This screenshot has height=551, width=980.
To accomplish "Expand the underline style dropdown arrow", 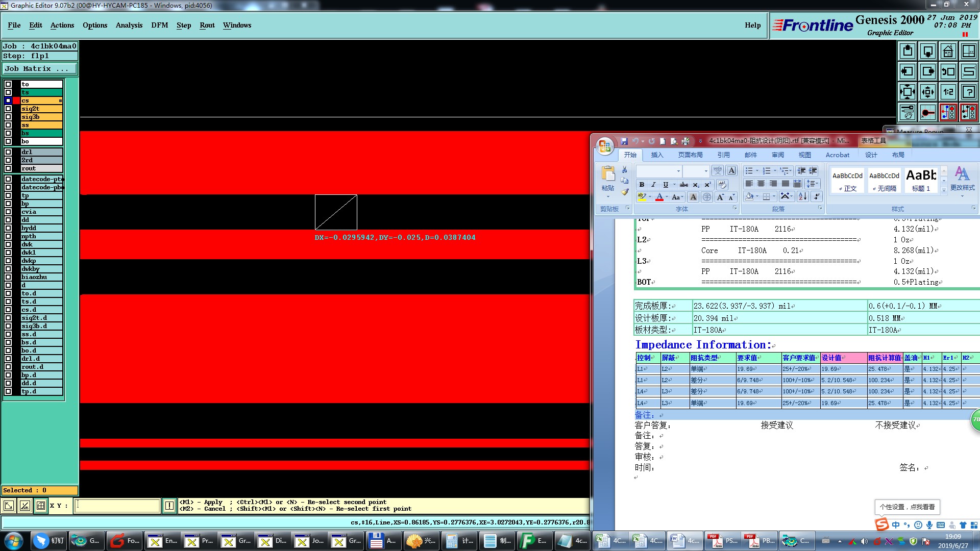I will (674, 185).
